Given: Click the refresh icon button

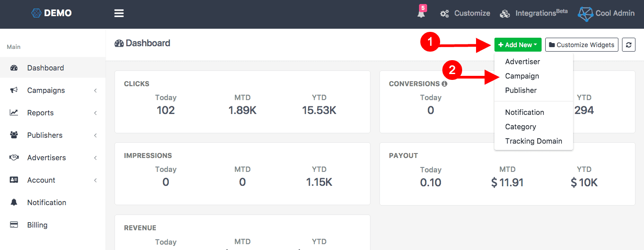Looking at the screenshot, I should [628, 45].
